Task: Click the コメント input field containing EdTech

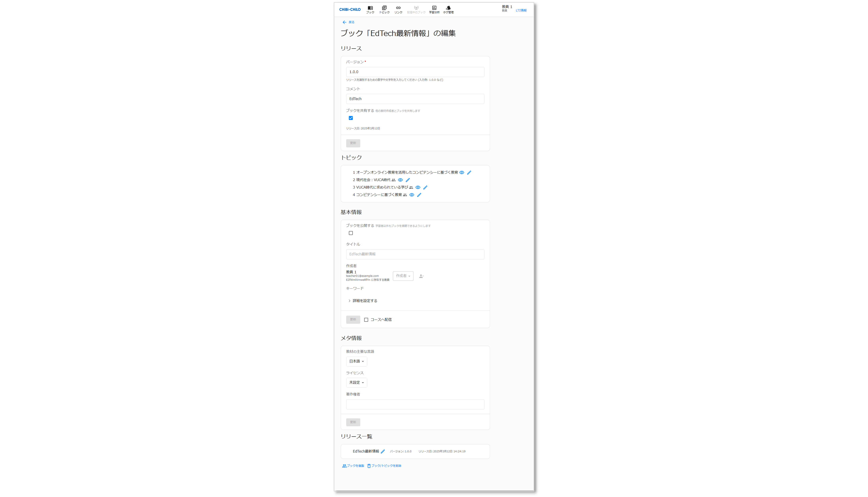Action: click(x=415, y=99)
